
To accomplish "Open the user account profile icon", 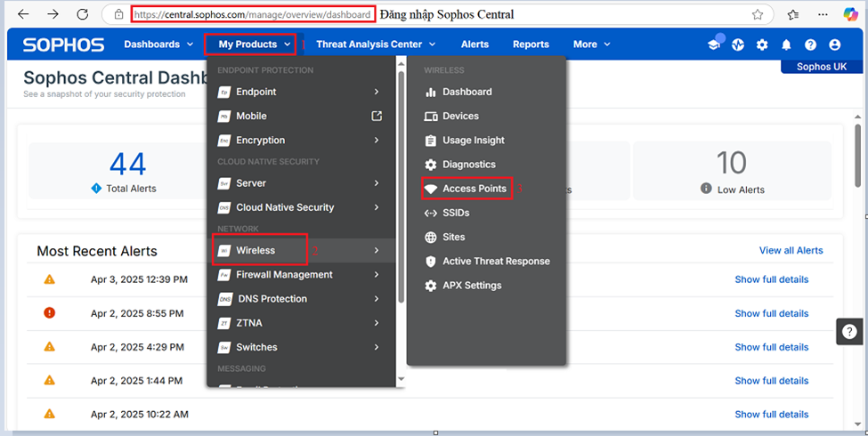I will tap(834, 44).
